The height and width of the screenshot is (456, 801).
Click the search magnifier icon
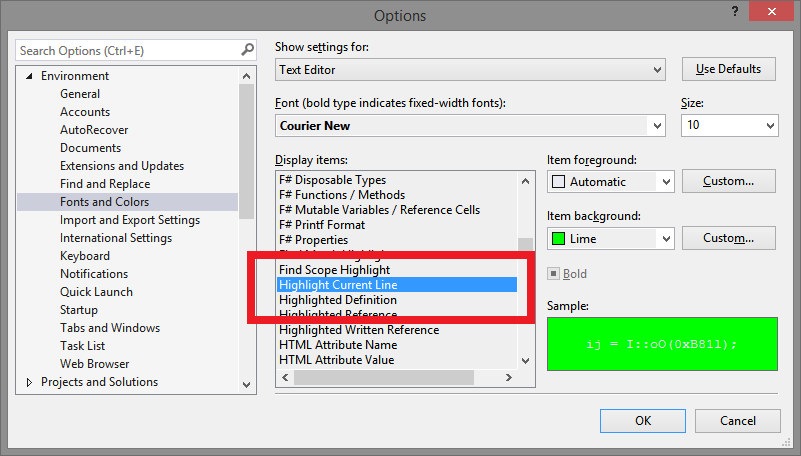247,50
